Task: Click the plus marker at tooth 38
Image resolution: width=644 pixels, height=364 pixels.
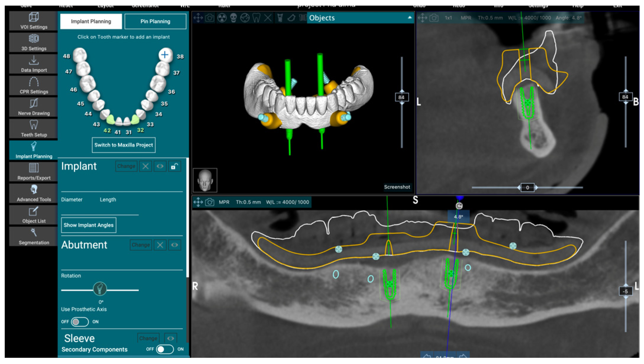Action: click(165, 55)
